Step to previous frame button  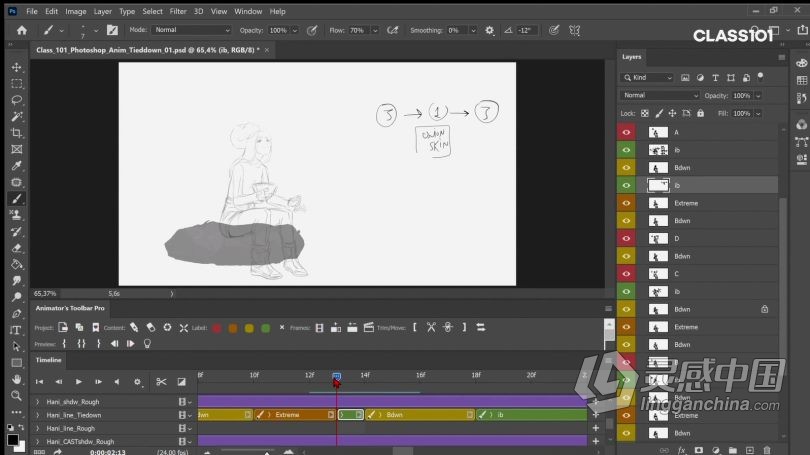pos(59,382)
